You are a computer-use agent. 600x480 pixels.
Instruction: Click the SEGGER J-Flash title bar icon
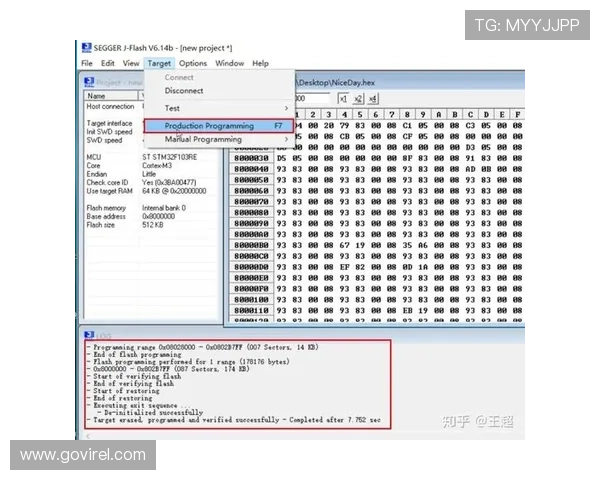click(x=85, y=48)
